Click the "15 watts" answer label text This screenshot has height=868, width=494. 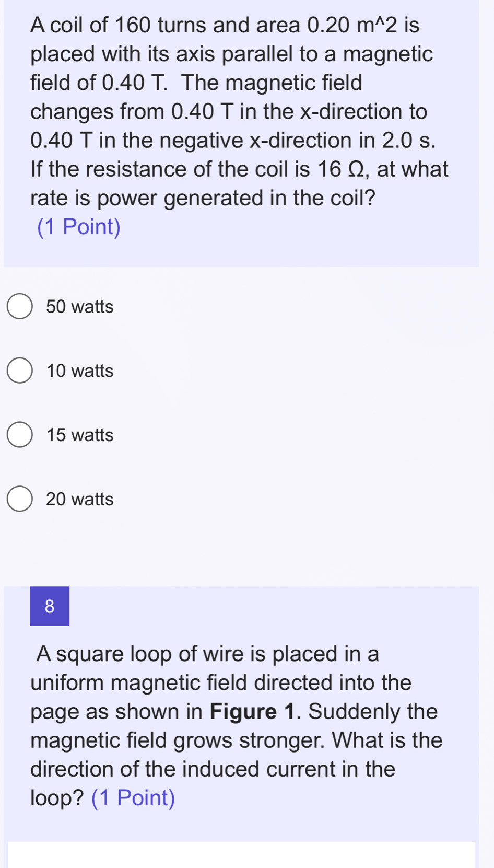coord(80,435)
